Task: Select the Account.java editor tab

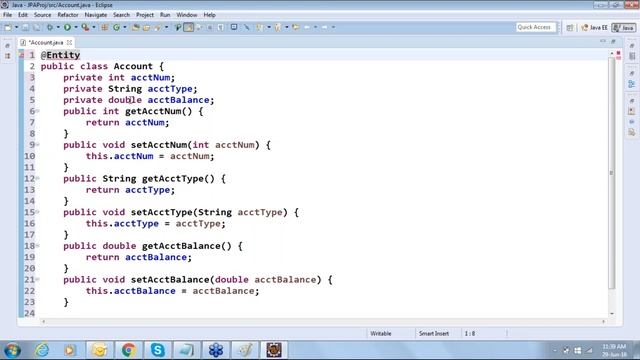Action: 46,42
